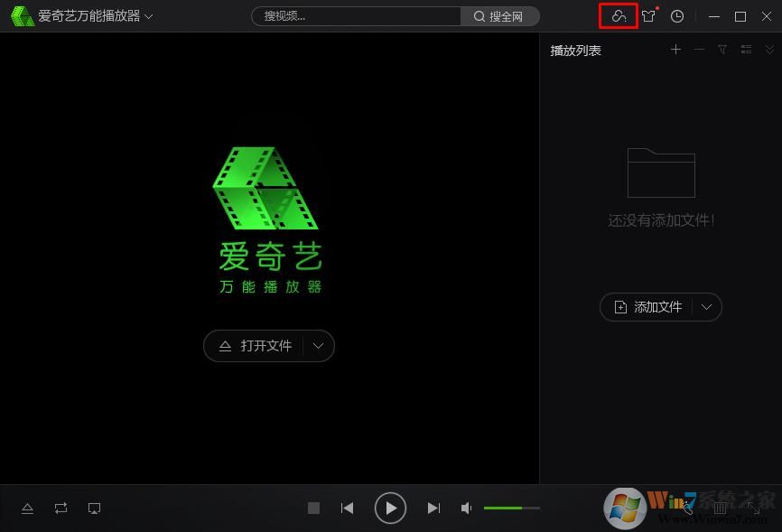Expand the 打开文件 dropdown arrow

tap(318, 346)
